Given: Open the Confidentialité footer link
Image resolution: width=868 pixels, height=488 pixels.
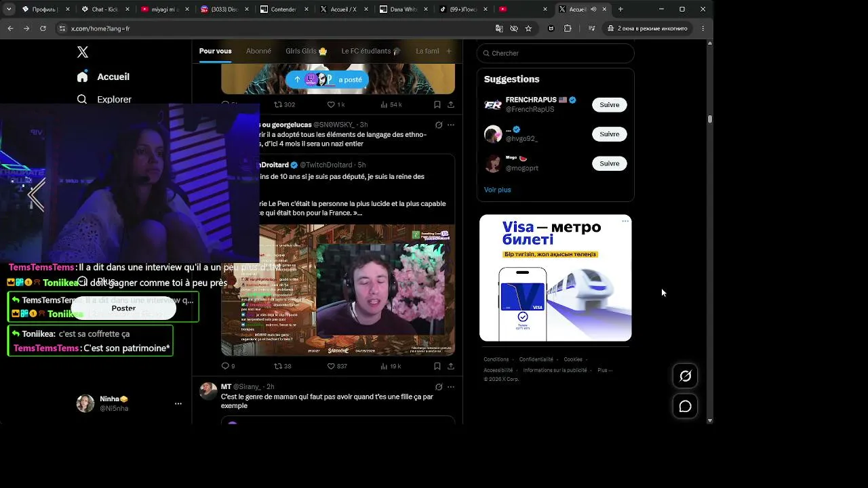Looking at the screenshot, I should tap(536, 359).
